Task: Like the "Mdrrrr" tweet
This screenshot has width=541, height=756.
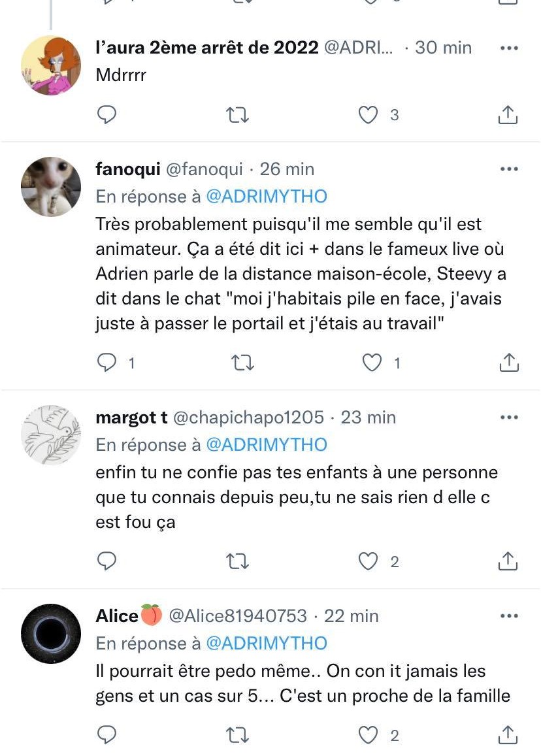Action: point(369,115)
